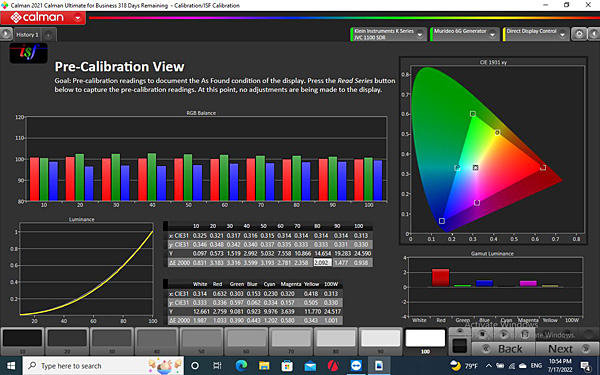The width and height of the screenshot is (600, 375).
Task: Open File Explorer in the taskbar
Action: [x=264, y=366]
